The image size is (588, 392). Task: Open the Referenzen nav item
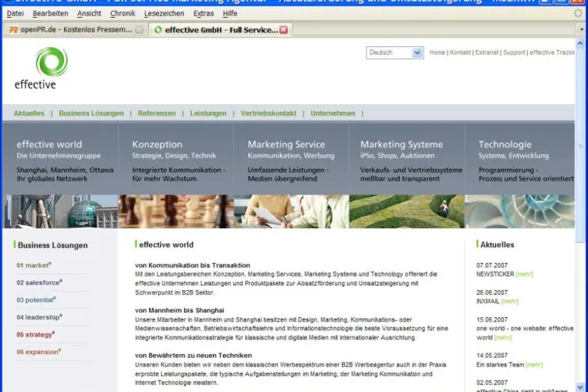[x=157, y=113]
